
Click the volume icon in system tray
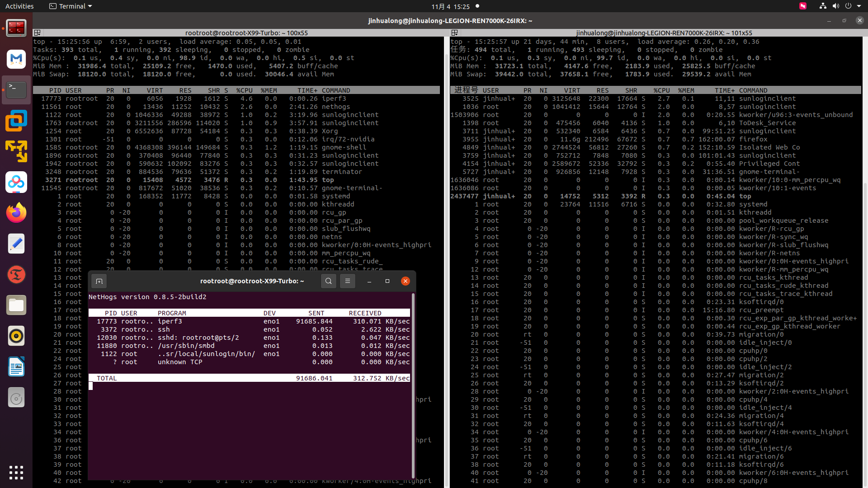[835, 6]
